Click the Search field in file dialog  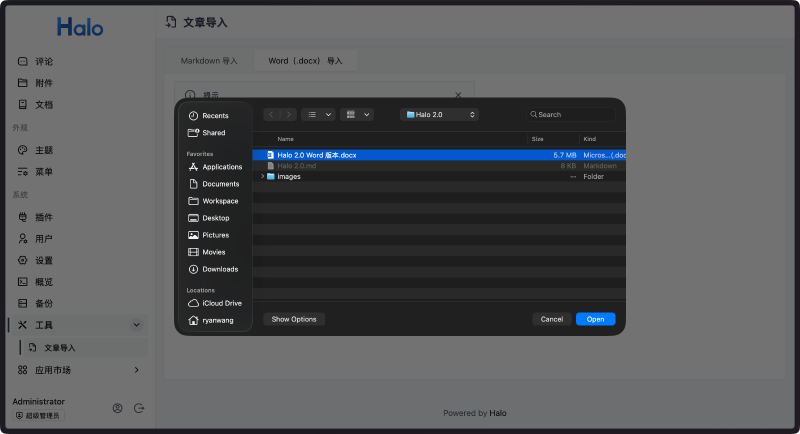click(x=572, y=115)
